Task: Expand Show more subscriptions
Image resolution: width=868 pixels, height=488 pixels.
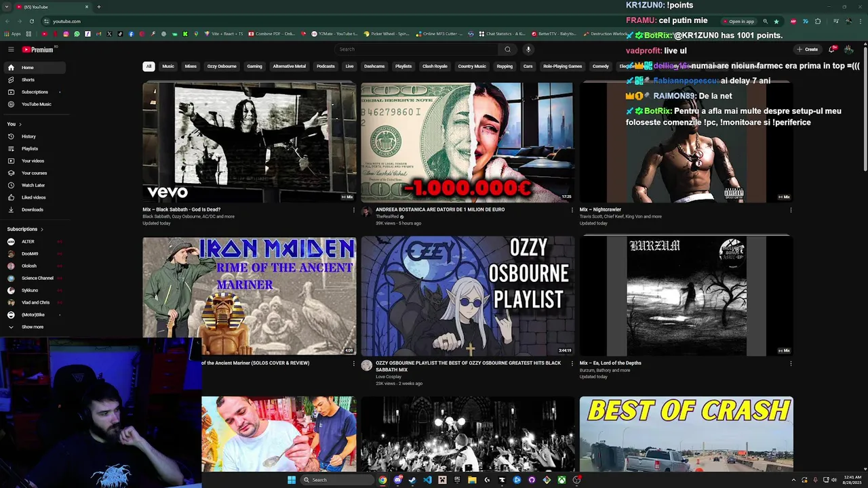Action: click(33, 327)
